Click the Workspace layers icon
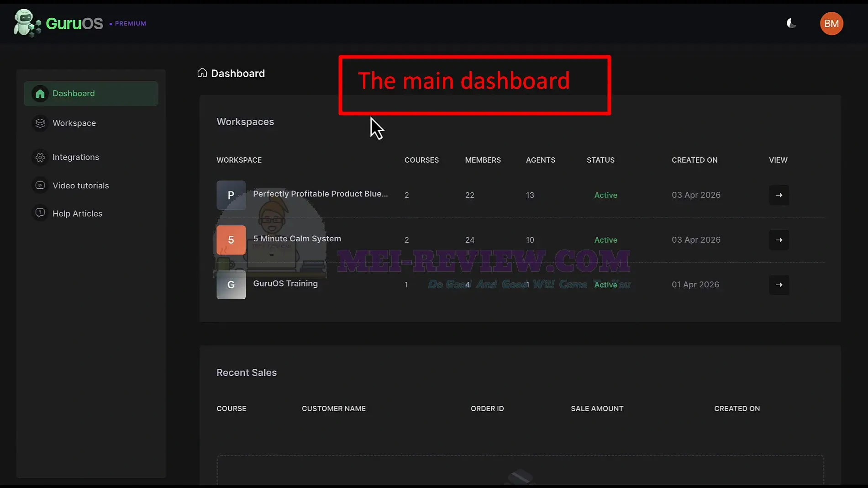868x488 pixels. pyautogui.click(x=40, y=123)
